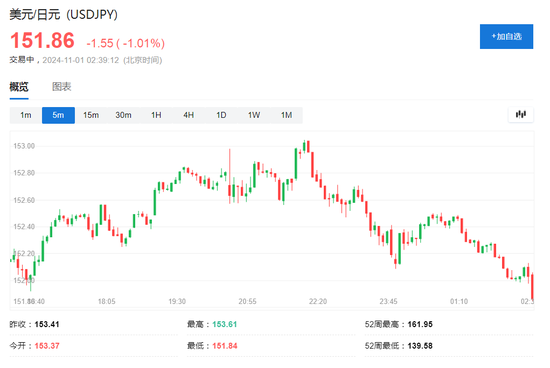Image resolution: width=550 pixels, height=368 pixels.
Task: Click the 152.80 price axis label
Action: (24, 173)
